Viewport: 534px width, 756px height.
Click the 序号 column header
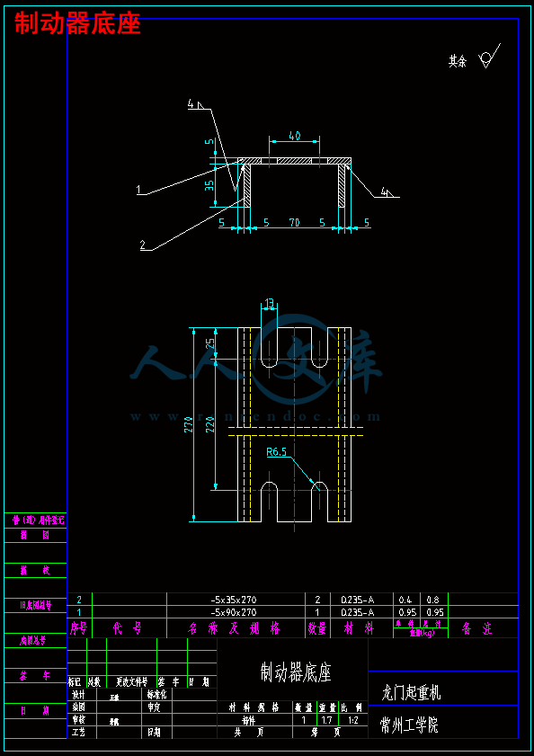79,628
